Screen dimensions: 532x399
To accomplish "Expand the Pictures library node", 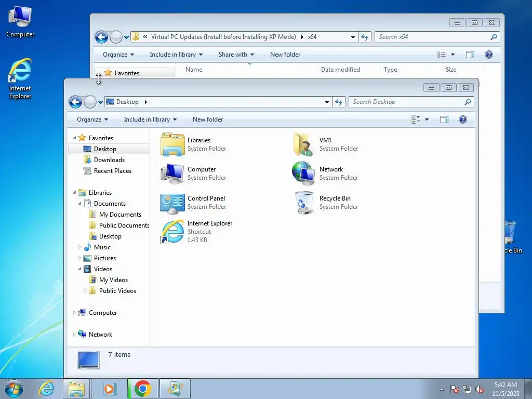I will (x=79, y=258).
